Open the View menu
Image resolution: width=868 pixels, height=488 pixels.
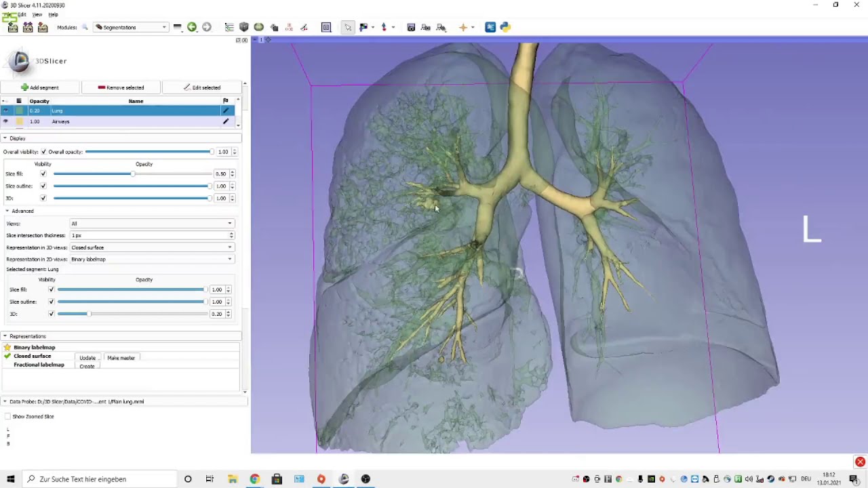coord(37,14)
